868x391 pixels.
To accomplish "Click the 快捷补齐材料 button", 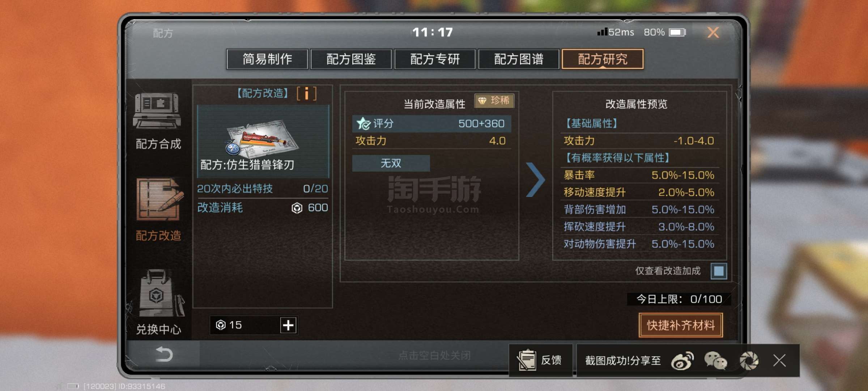I will click(681, 325).
